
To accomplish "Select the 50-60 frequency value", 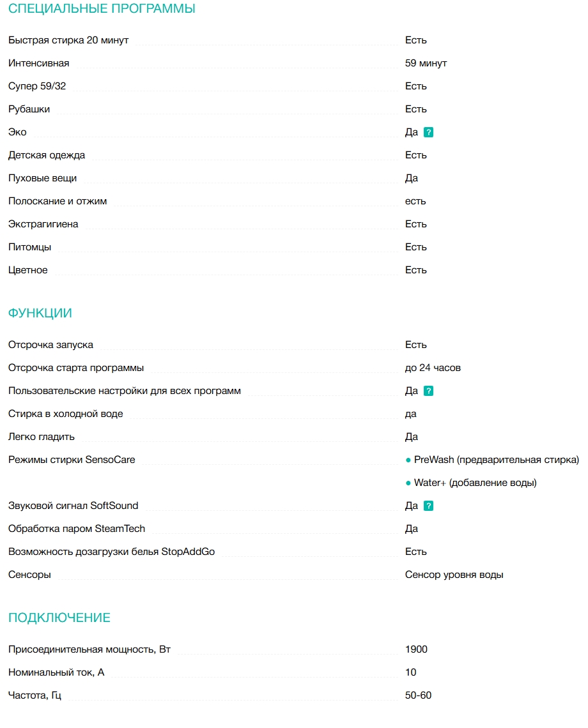I will (418, 695).
